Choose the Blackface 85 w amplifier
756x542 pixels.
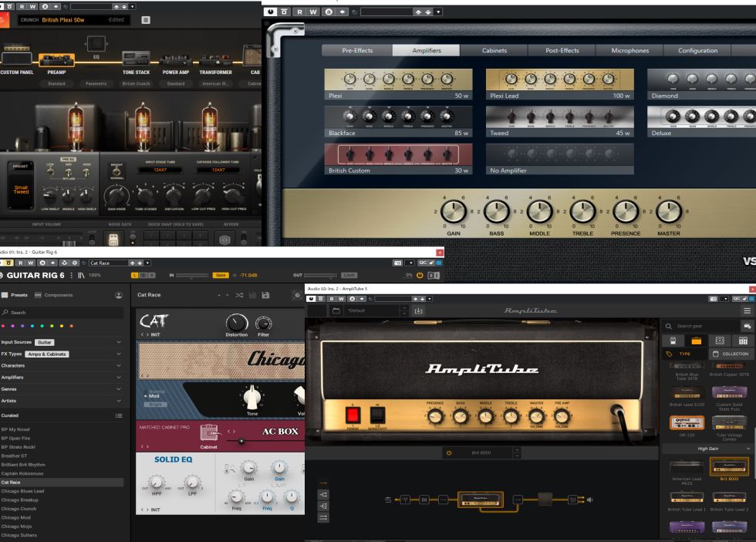398,122
